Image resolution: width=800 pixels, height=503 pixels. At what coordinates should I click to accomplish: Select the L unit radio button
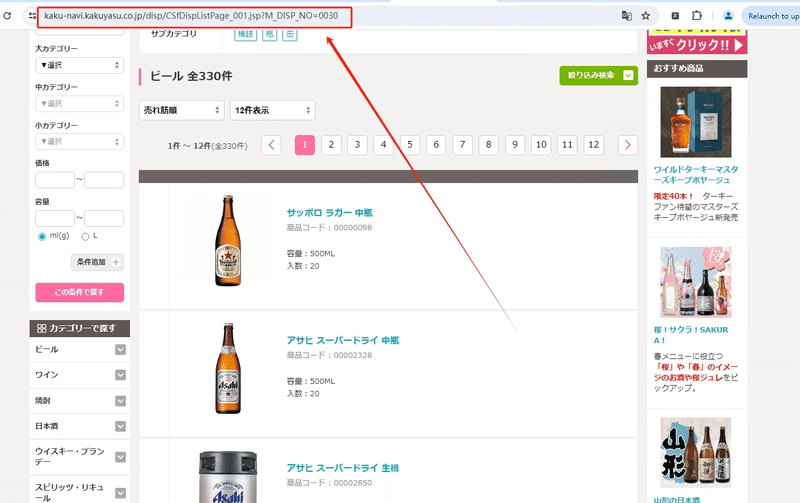(85, 236)
